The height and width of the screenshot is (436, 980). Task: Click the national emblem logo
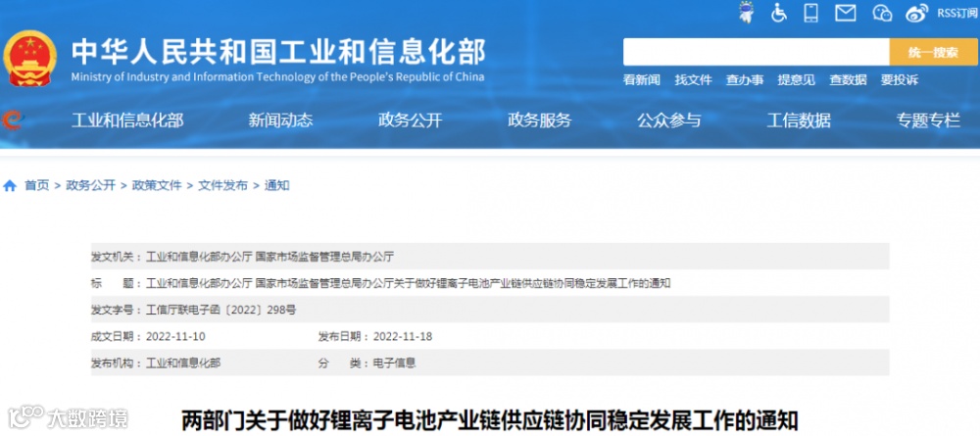[x=29, y=58]
